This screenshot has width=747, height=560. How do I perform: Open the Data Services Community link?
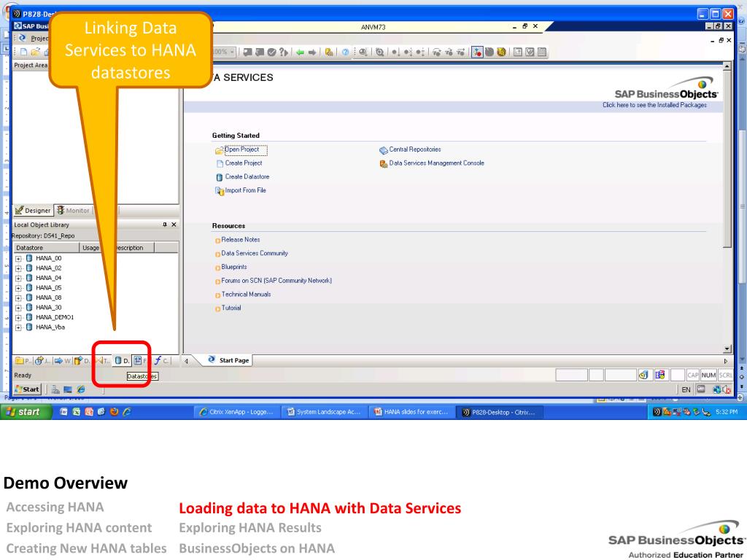click(x=255, y=253)
